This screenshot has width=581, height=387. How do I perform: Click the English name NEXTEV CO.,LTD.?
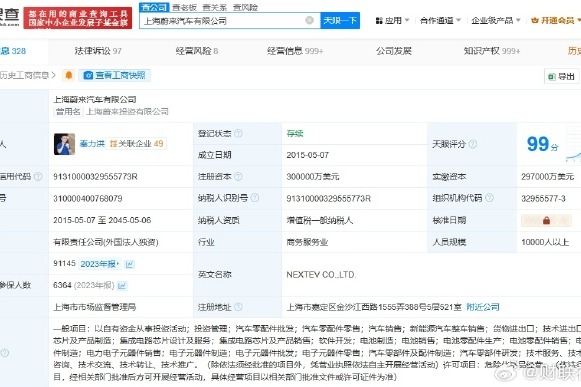[x=321, y=275]
